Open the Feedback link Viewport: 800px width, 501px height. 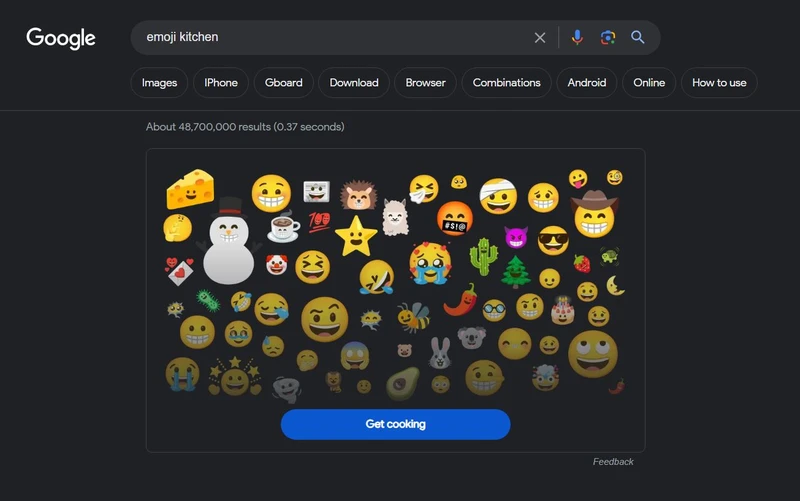[x=613, y=462]
